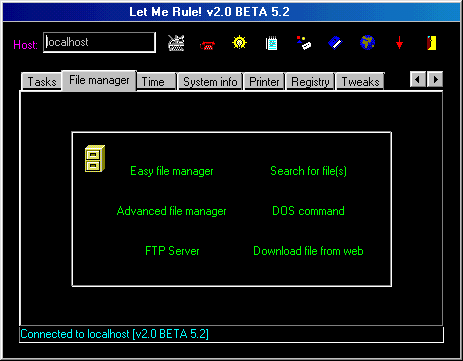
Task: Click the grey tank icon in toolbar
Action: point(176,43)
